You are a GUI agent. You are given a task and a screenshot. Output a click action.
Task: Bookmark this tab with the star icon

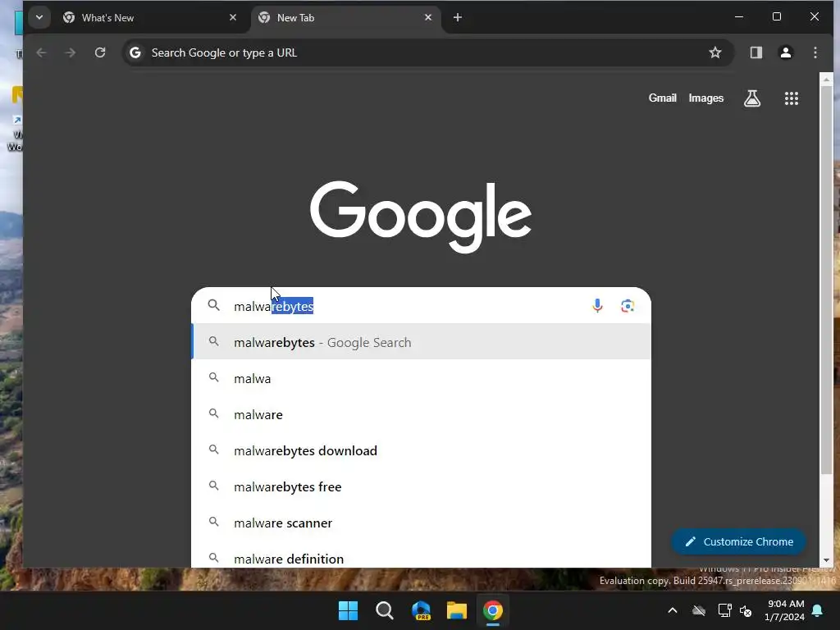[x=715, y=52]
